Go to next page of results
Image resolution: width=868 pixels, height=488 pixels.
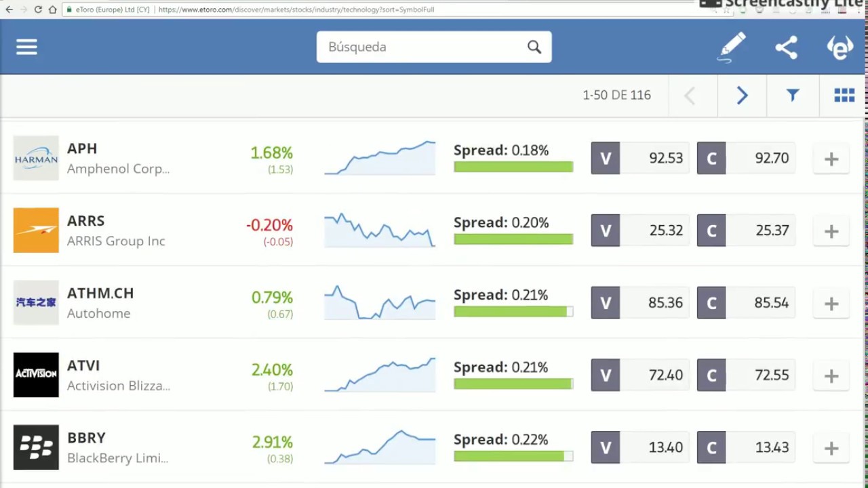click(x=742, y=96)
